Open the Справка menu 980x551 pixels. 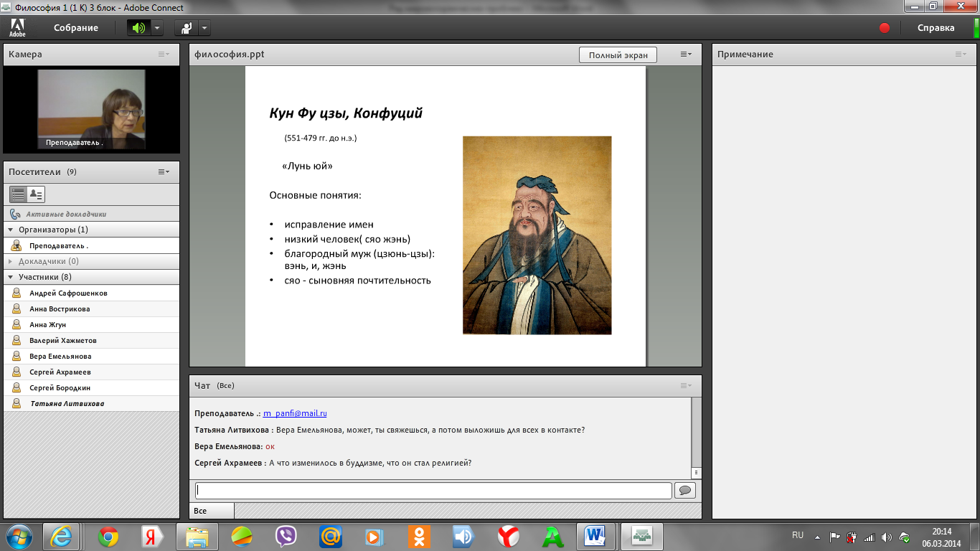936,28
